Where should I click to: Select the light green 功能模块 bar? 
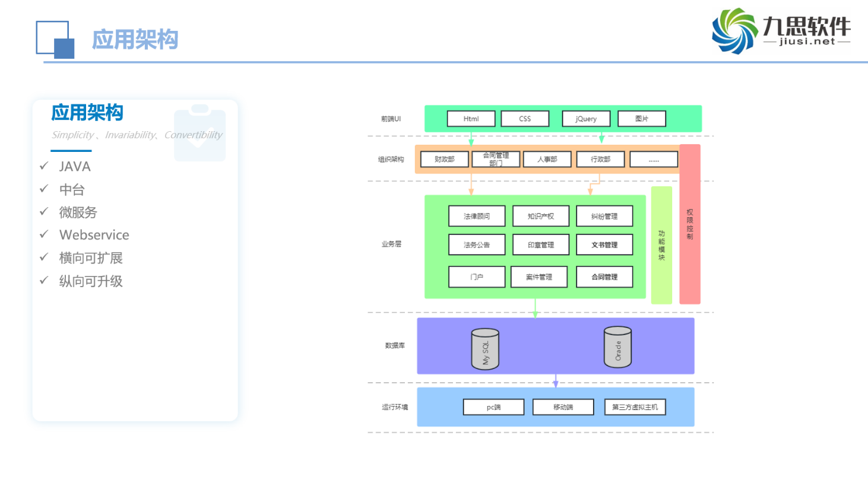(x=661, y=245)
